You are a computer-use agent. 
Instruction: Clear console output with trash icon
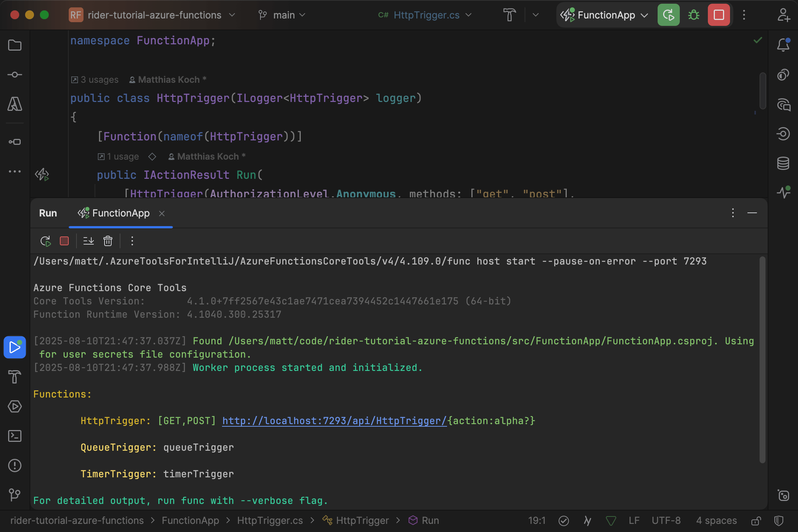point(108,241)
